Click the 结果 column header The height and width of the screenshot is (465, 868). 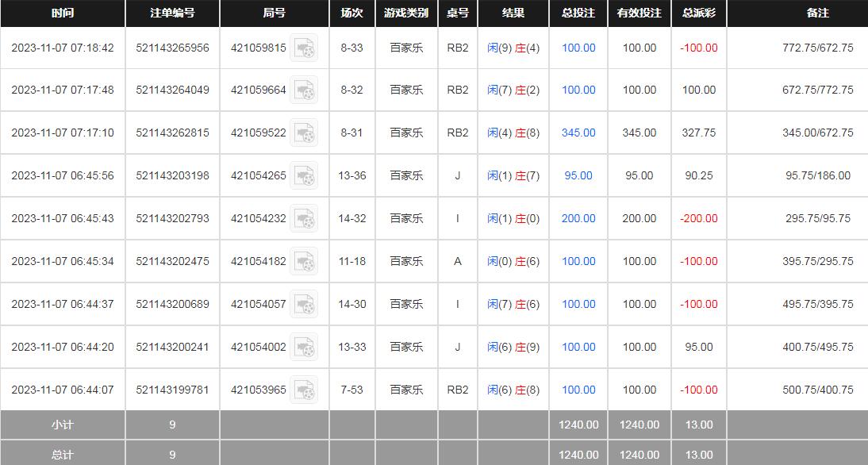[513, 13]
